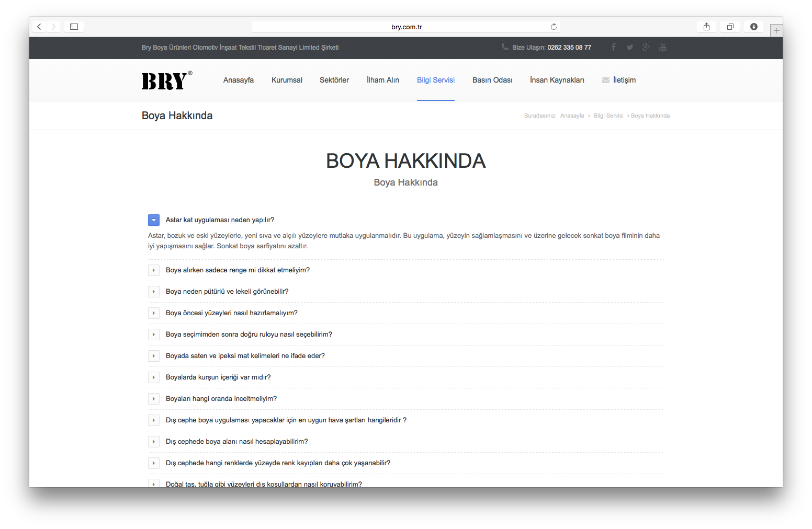Screen dimensions: 812x529
Task: Visit the Facebook page icon in header
Action: point(613,47)
